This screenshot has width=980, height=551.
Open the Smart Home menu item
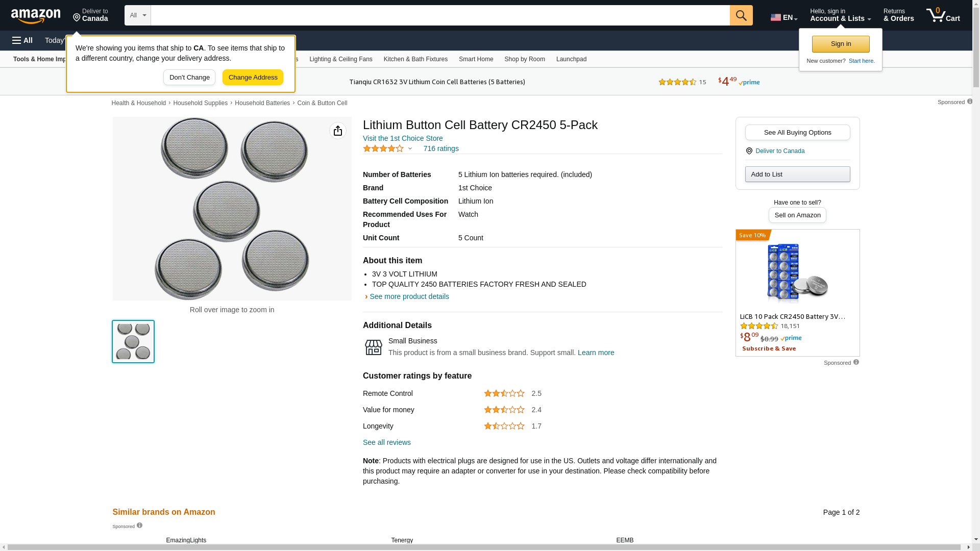(476, 59)
